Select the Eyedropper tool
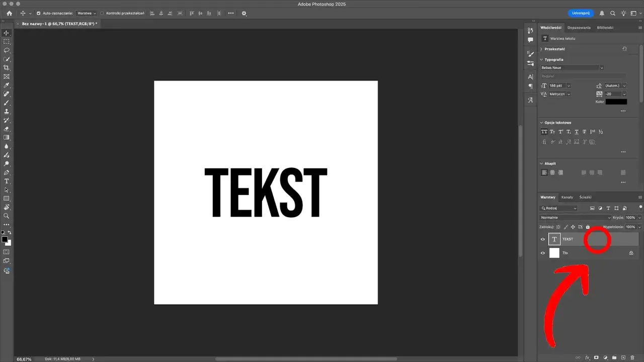 tap(7, 85)
